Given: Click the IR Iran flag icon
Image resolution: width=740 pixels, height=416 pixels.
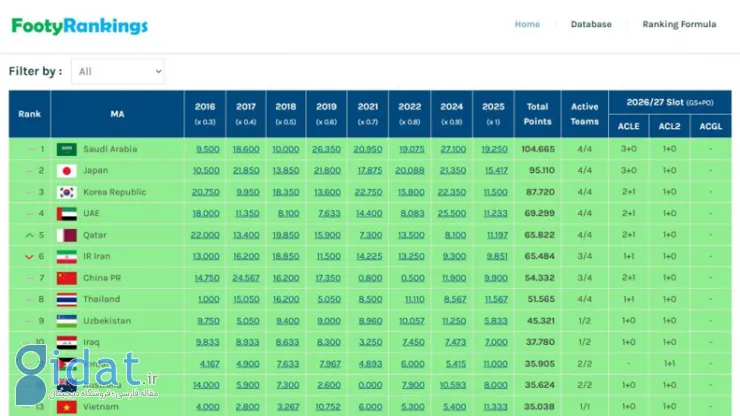Looking at the screenshot, I should tap(67, 256).
